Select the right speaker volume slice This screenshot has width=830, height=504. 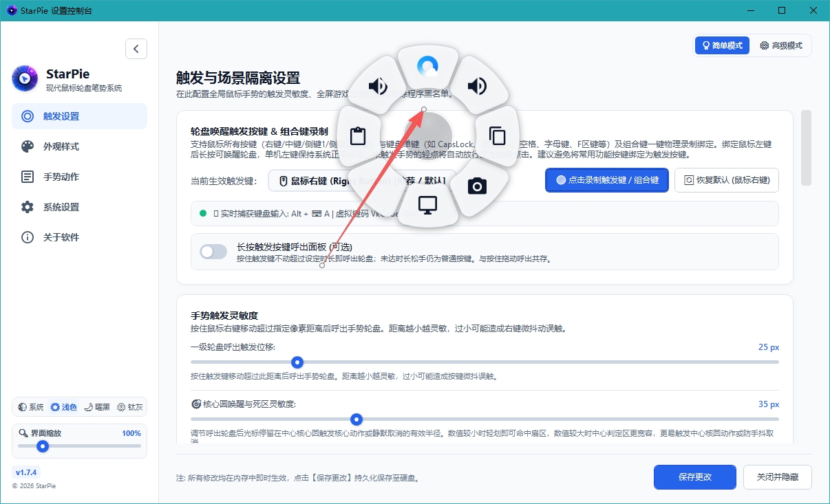point(477,86)
